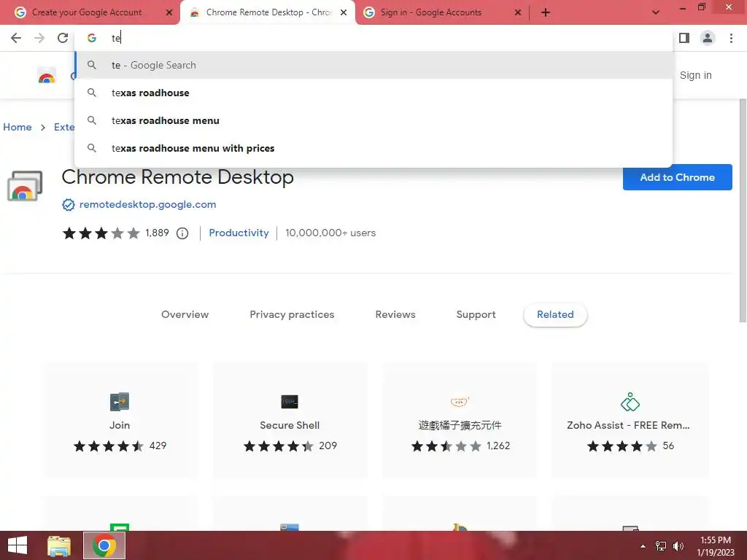Open the Secure Shell extension title
Screen dimensions: 747x560
(x=290, y=425)
